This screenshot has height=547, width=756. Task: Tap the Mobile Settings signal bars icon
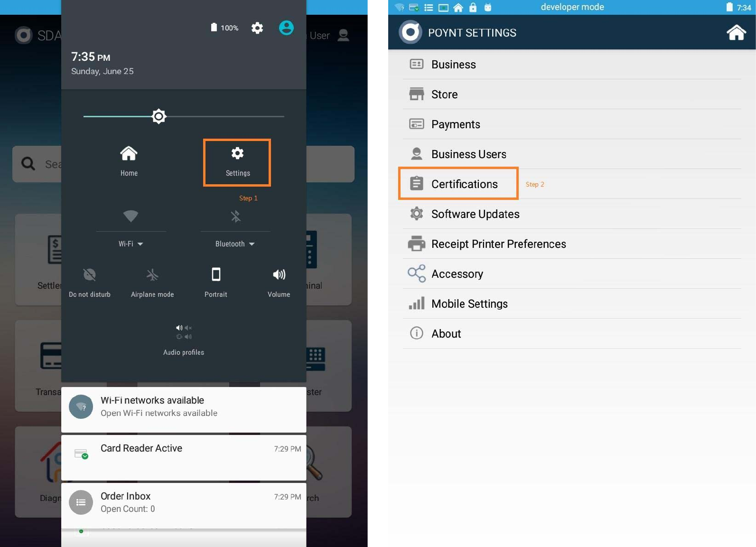click(417, 303)
